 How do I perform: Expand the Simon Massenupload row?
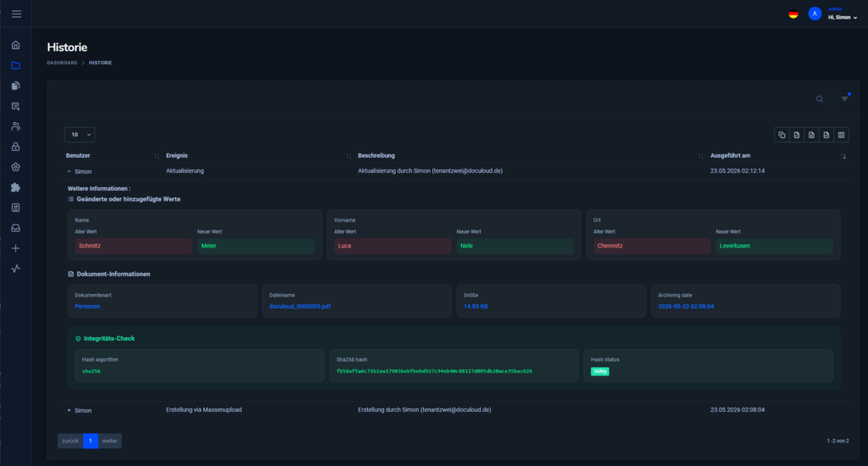[70, 411]
